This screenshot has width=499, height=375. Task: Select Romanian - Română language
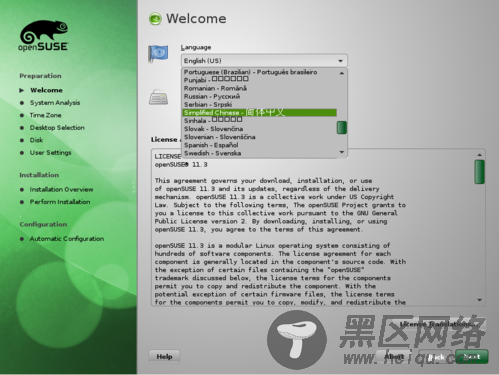259,88
